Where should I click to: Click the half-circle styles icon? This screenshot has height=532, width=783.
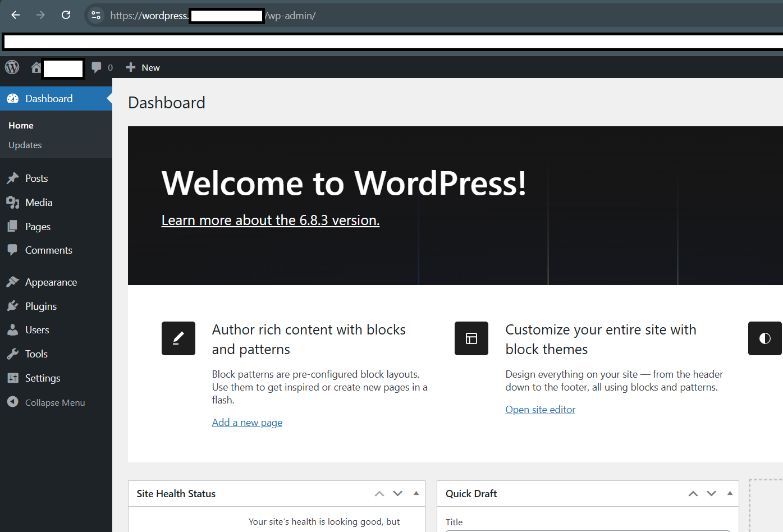point(764,338)
